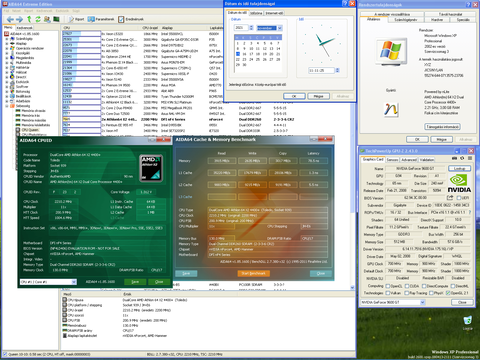Select Memória írás benchmark in the tree
480x360 pixels.
click(x=28, y=115)
